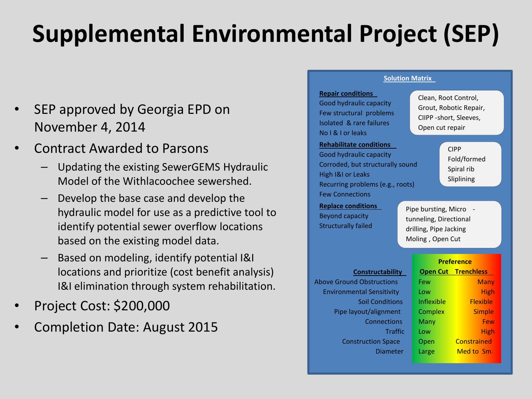Image resolution: width=532 pixels, height=399 pixels.
Task: Click the 'Constructability' underlined heading
Action: pos(378,272)
